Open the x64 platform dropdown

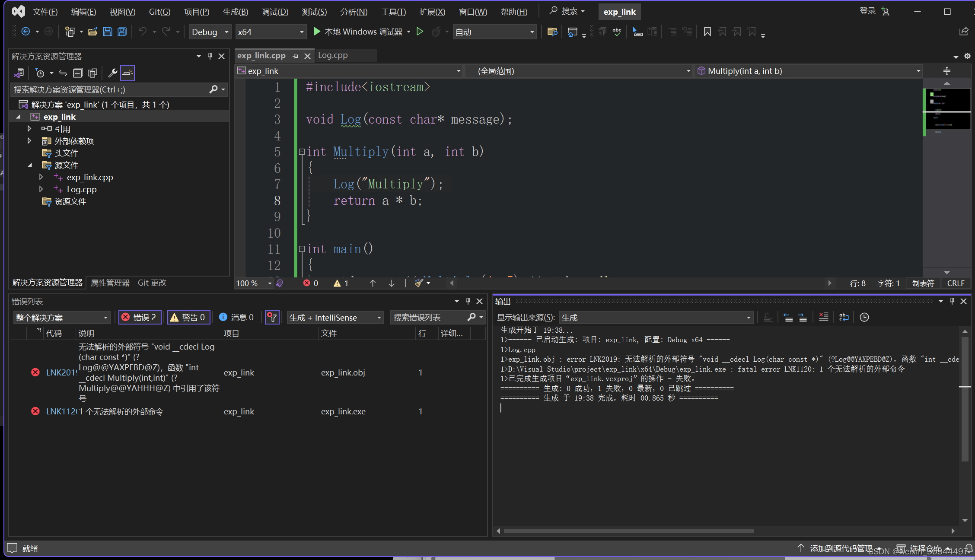click(x=271, y=32)
